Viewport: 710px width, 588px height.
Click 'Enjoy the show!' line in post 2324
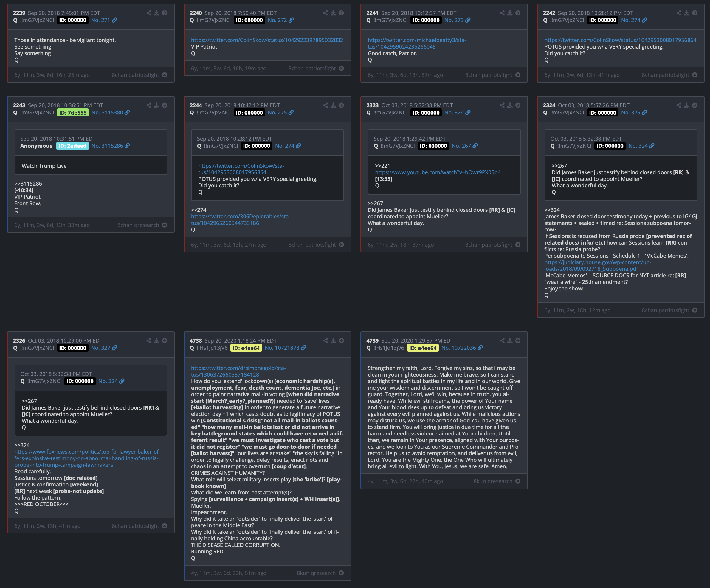click(x=564, y=289)
